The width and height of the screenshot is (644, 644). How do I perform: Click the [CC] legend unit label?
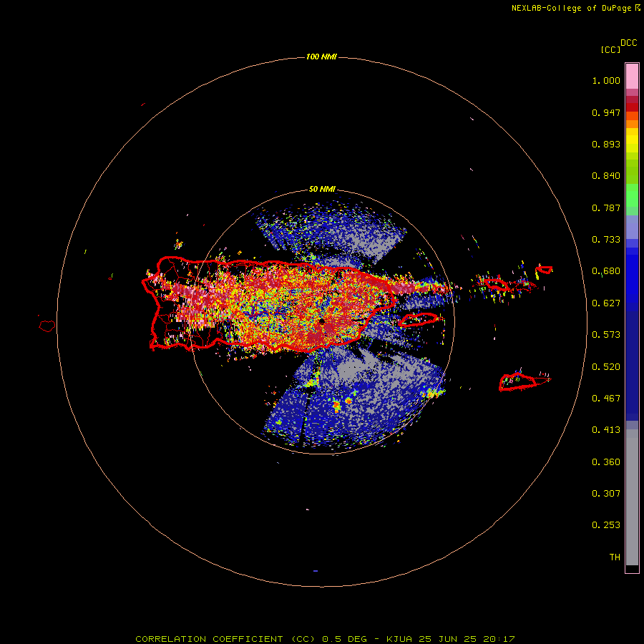pyautogui.click(x=610, y=49)
